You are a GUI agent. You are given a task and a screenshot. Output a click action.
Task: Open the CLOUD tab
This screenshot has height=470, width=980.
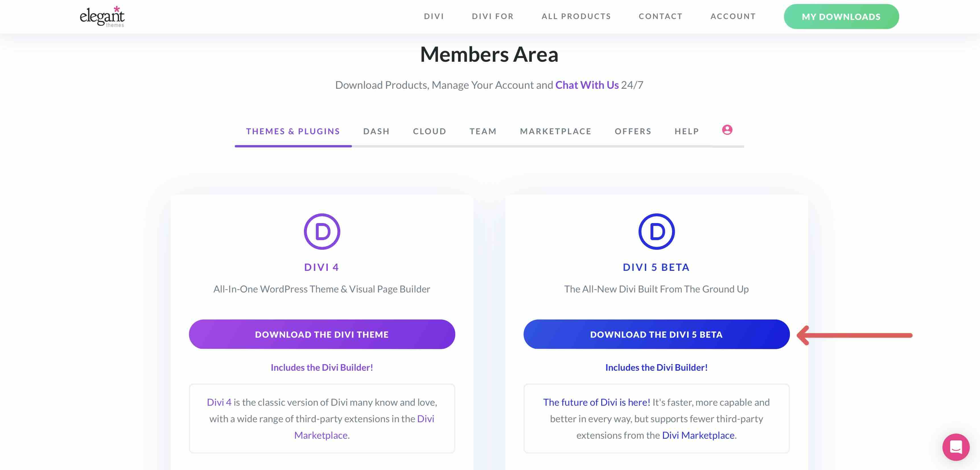click(429, 131)
